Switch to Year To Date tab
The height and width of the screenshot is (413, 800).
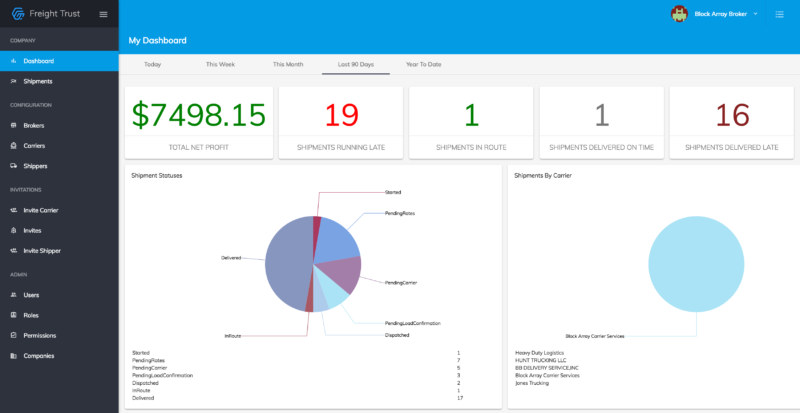[x=423, y=64]
